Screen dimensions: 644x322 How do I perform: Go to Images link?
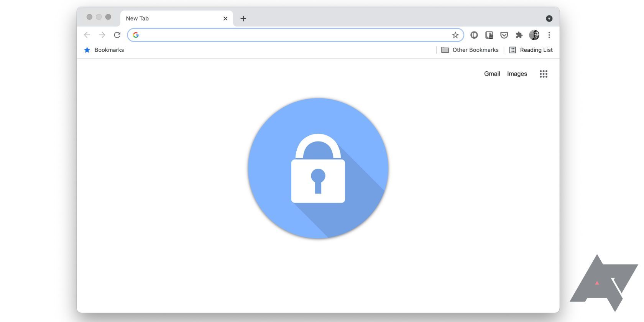point(517,74)
